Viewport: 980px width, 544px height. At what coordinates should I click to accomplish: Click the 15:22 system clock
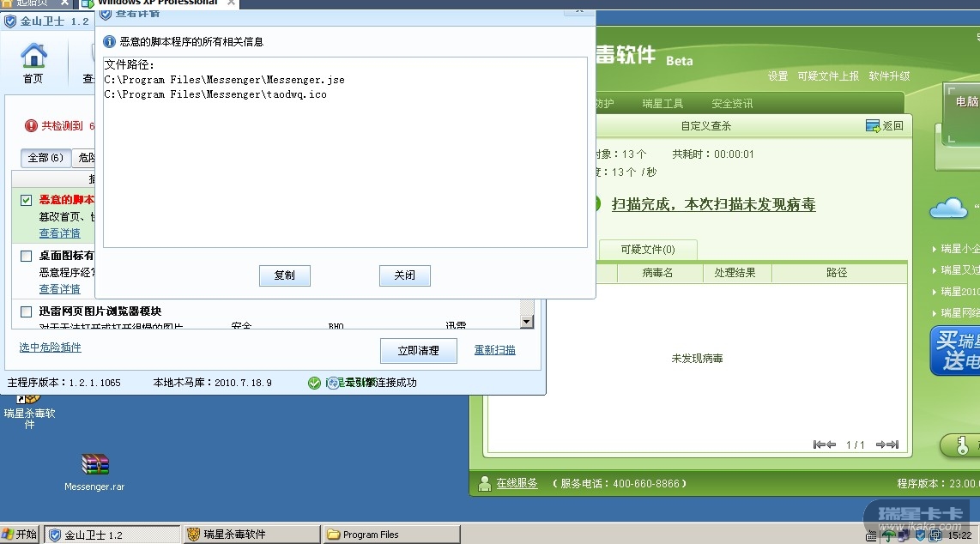point(960,535)
